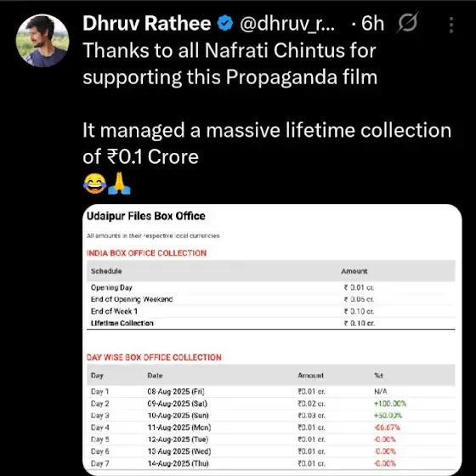This screenshot has height=476, width=476.
Task: Click the Lifetime Collection row
Action: point(271,323)
